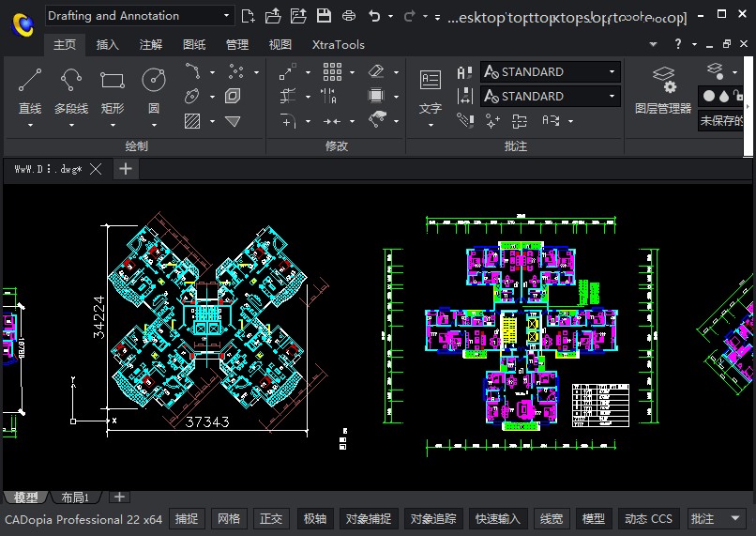Click the ribbon panel vertical scrollbar
The height and width of the screenshot is (536, 756).
click(x=748, y=106)
